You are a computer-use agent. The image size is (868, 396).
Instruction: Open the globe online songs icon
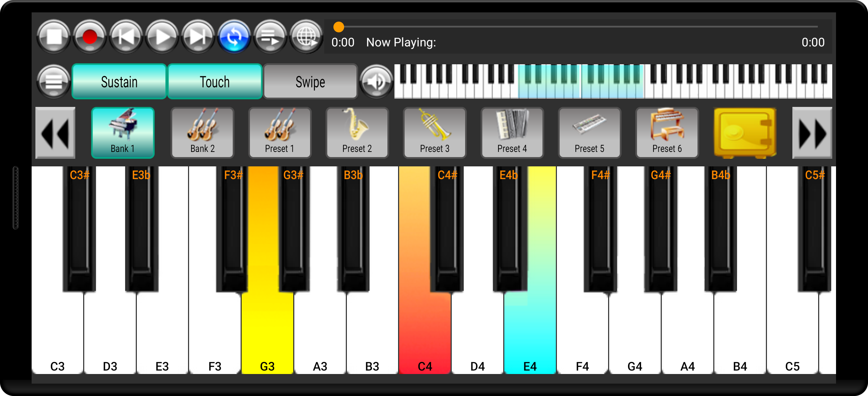click(306, 36)
